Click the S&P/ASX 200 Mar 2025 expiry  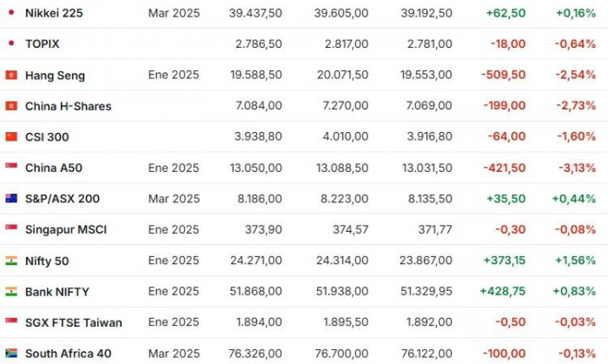[174, 198]
